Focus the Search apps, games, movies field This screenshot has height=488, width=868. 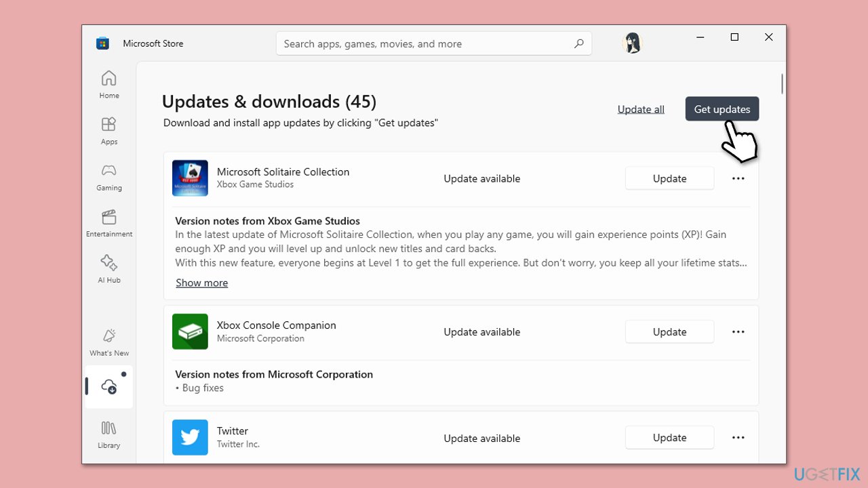(x=433, y=43)
